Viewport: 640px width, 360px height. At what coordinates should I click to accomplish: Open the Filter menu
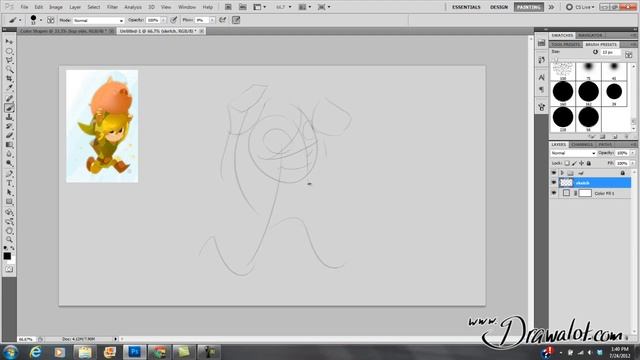(x=112, y=7)
